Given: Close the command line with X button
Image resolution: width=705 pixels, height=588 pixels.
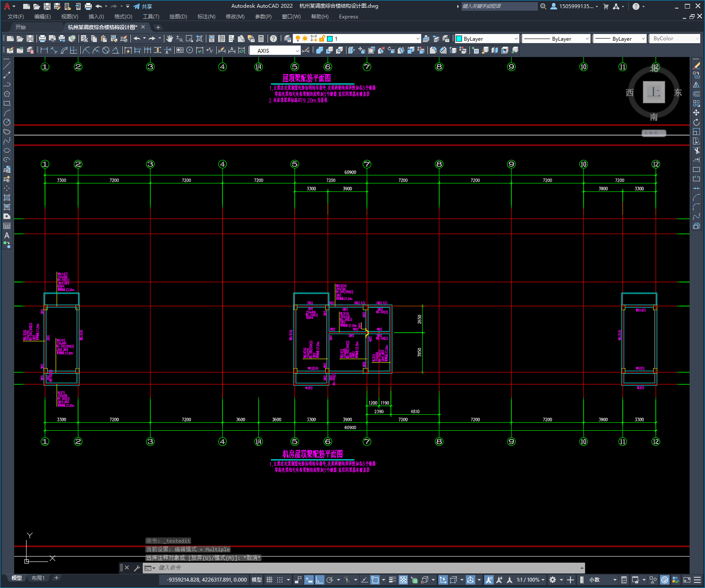Looking at the screenshot, I should (x=127, y=568).
